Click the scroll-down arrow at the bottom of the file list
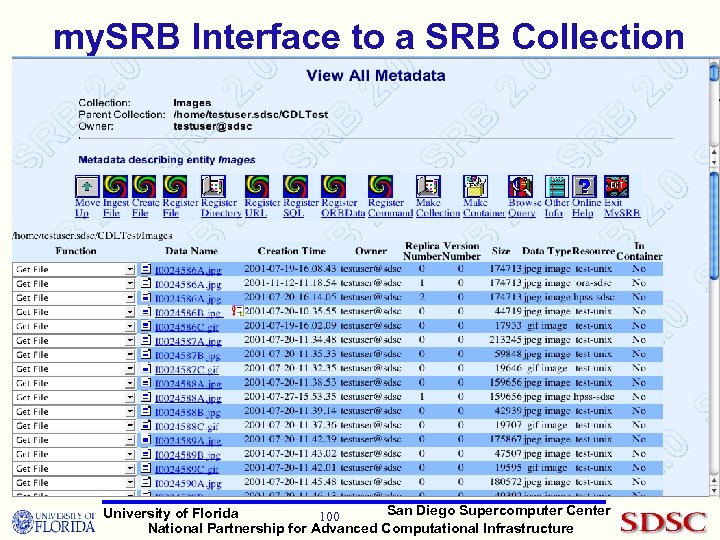 [714, 491]
